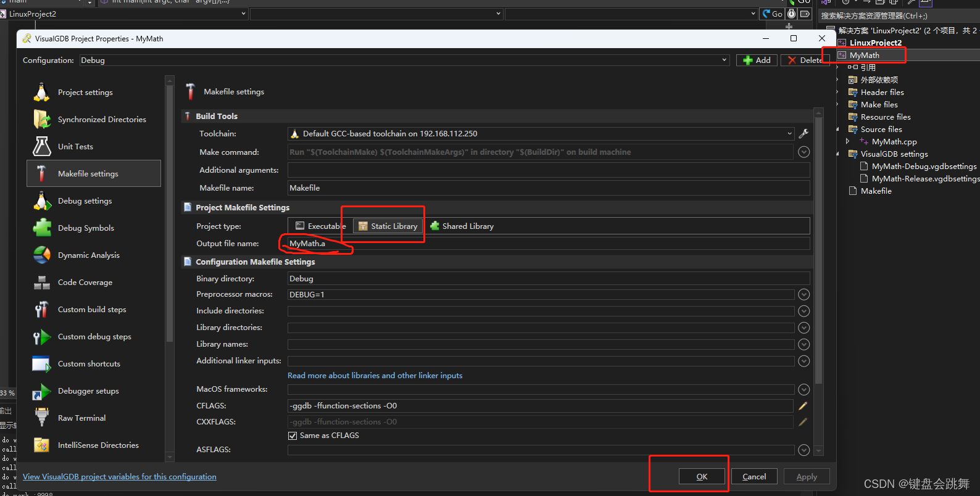Click the Cancel button
The width and height of the screenshot is (980, 496).
tap(754, 476)
